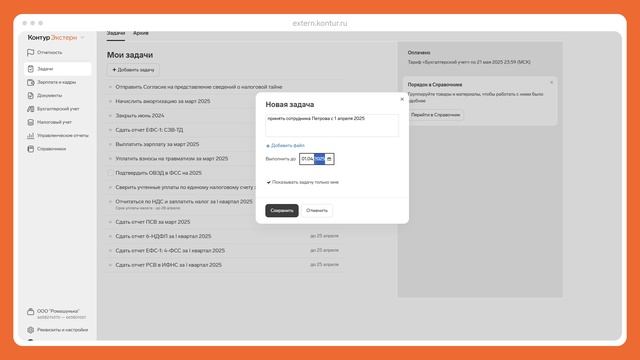Open task Уплатить взносы на травматизм
640x360 pixels.
[x=171, y=158]
